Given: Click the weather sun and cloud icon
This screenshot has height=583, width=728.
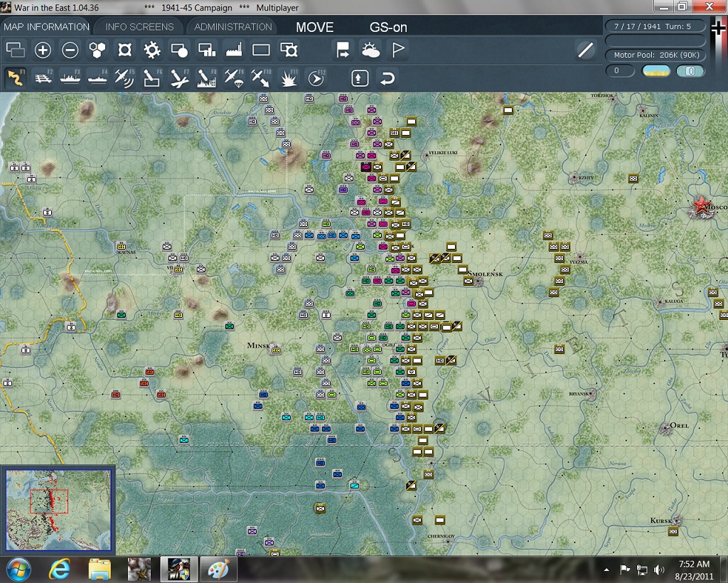Looking at the screenshot, I should click(370, 50).
